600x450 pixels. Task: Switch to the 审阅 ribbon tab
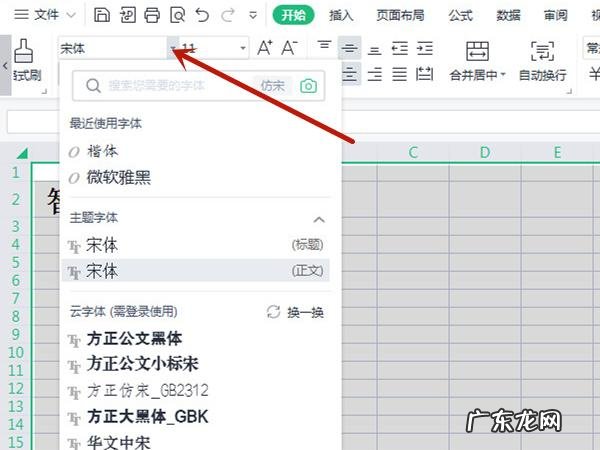[x=556, y=15]
